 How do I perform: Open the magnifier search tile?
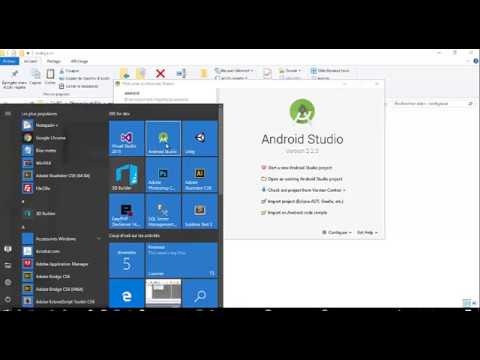click(x=200, y=294)
